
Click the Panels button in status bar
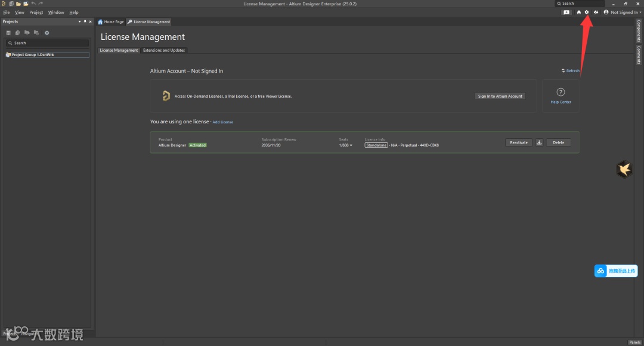634,342
